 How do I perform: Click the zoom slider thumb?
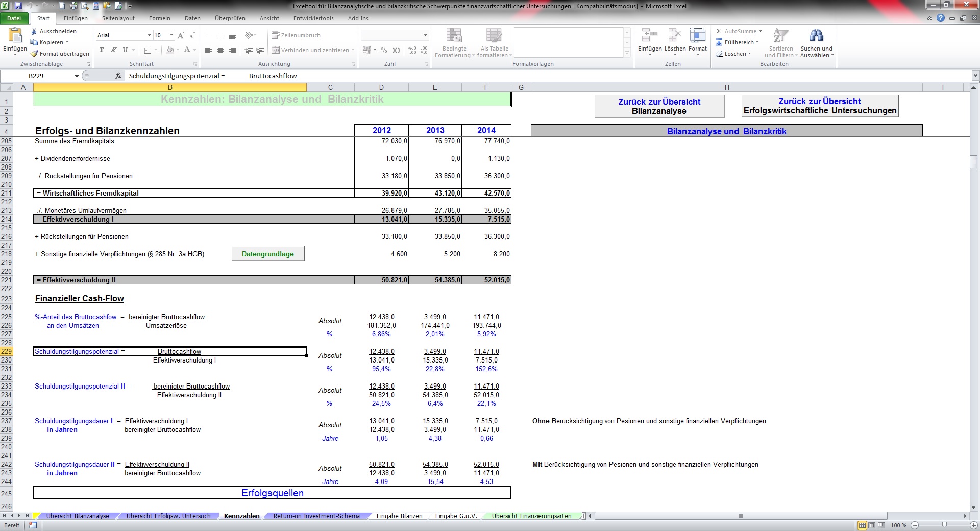[x=944, y=525]
